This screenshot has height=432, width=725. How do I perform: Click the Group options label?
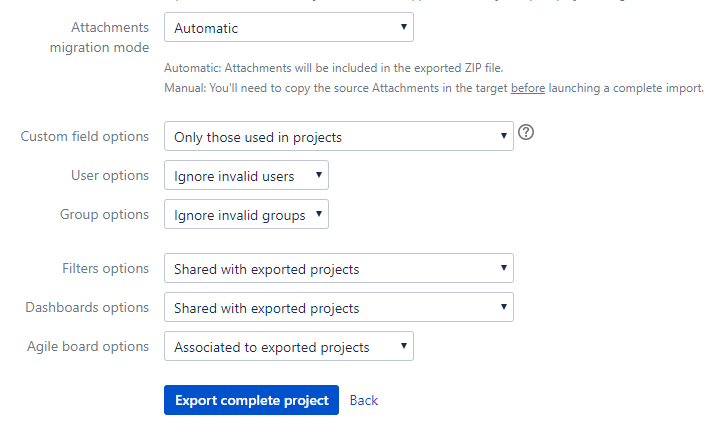tap(104, 214)
